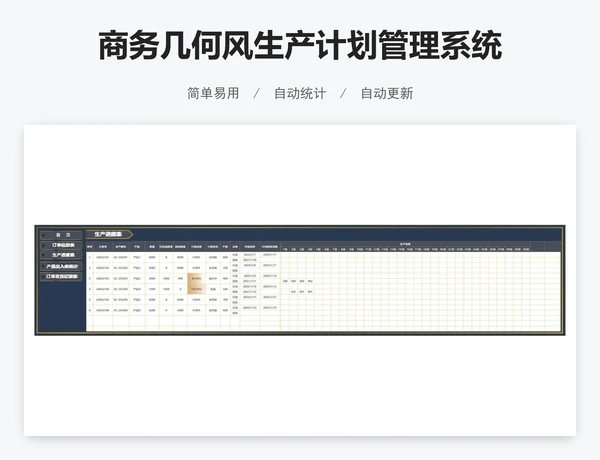This screenshot has width=600, height=460.
Task: Click the 100.00% orange progress cell
Action: [196, 289]
